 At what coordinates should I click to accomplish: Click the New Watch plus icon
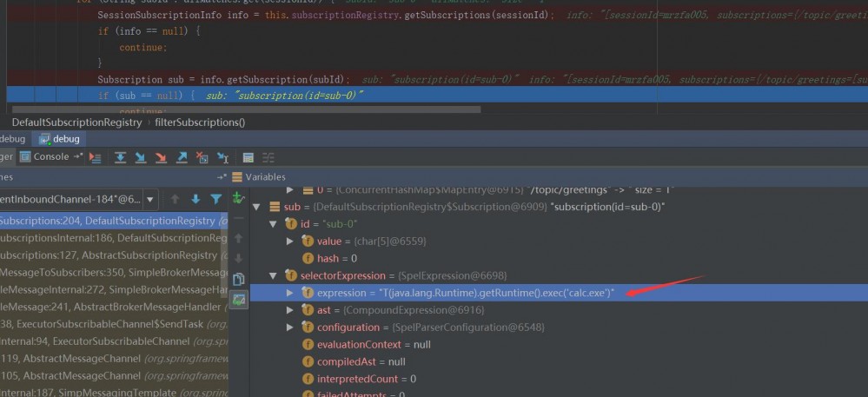239,198
